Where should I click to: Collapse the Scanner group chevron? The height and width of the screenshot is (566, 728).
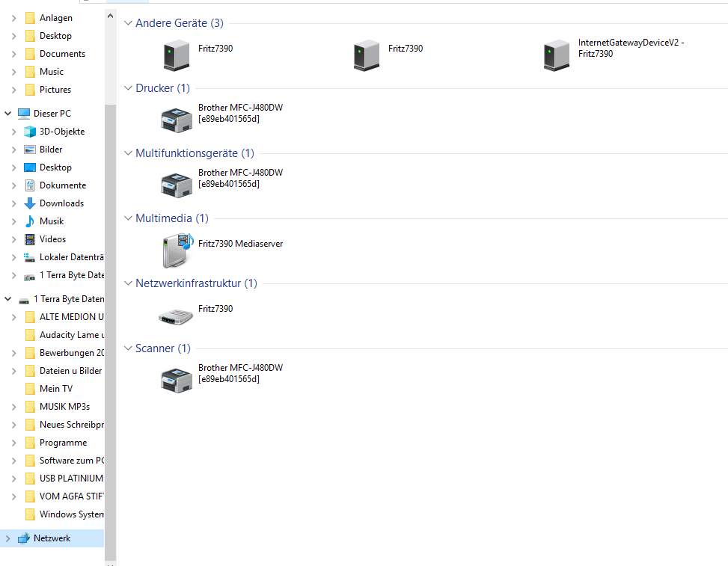click(128, 348)
